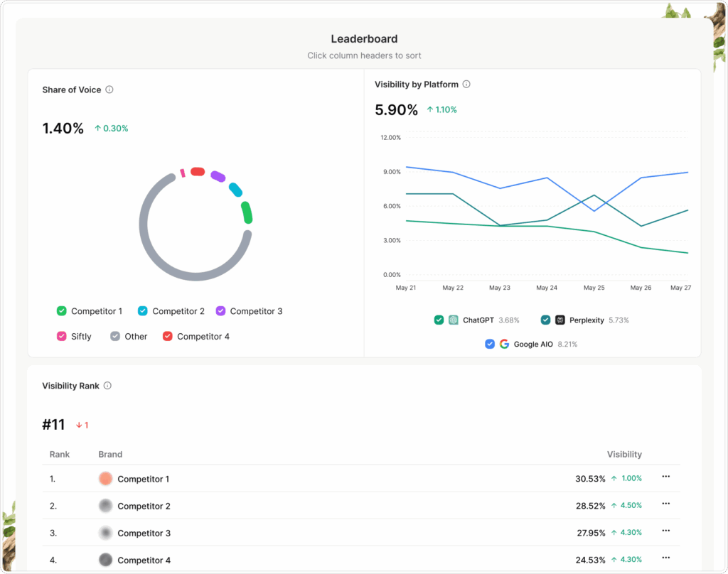Open the three-dot menu for the Competitor 3 row

point(665,531)
